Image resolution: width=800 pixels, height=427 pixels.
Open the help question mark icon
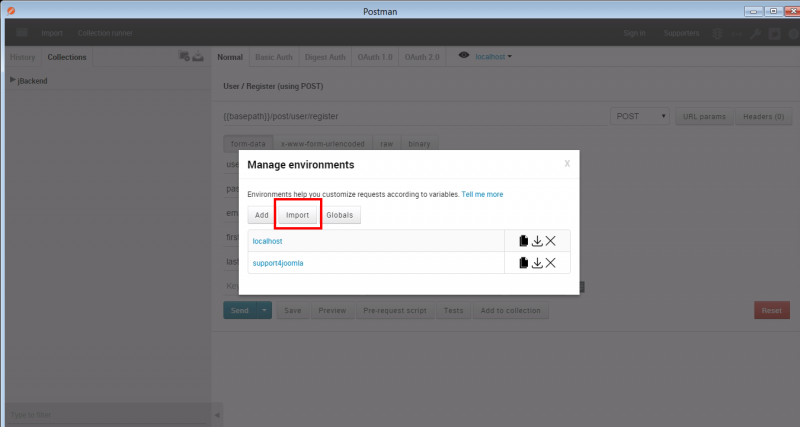click(x=793, y=34)
